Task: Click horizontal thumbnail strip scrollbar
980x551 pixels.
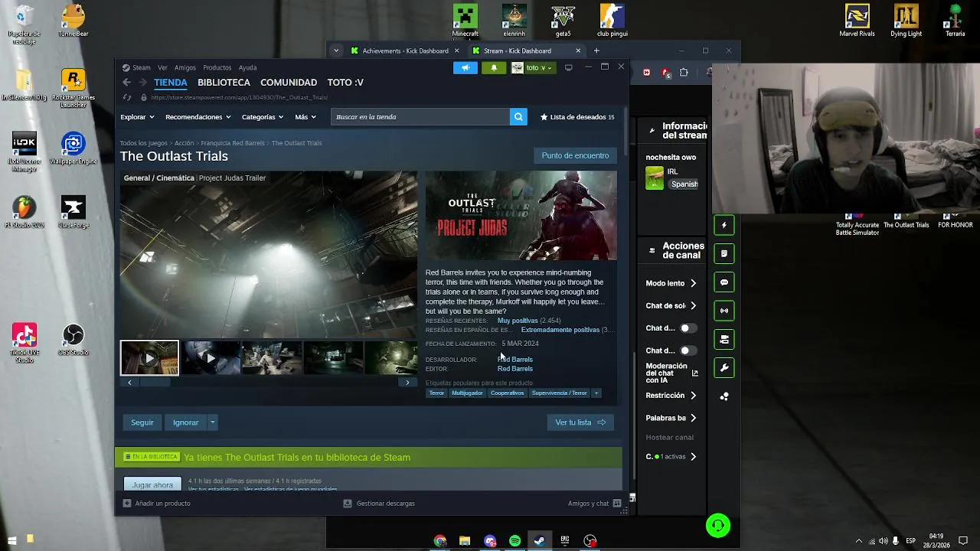Action: tap(154, 382)
